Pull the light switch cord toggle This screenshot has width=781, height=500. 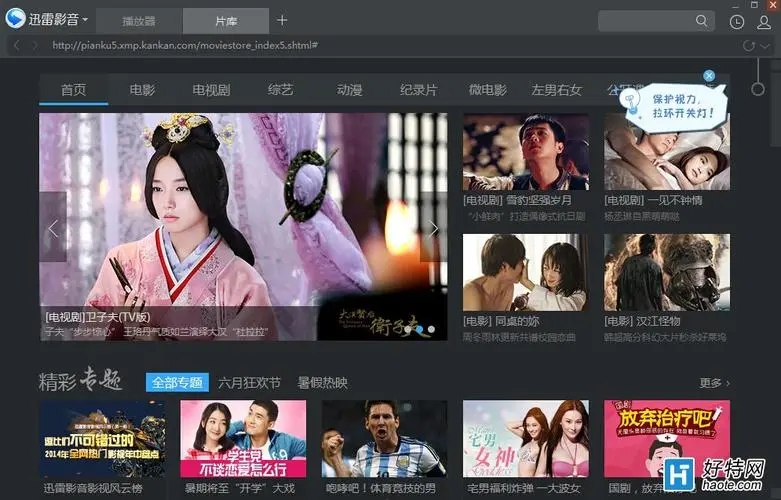click(758, 89)
